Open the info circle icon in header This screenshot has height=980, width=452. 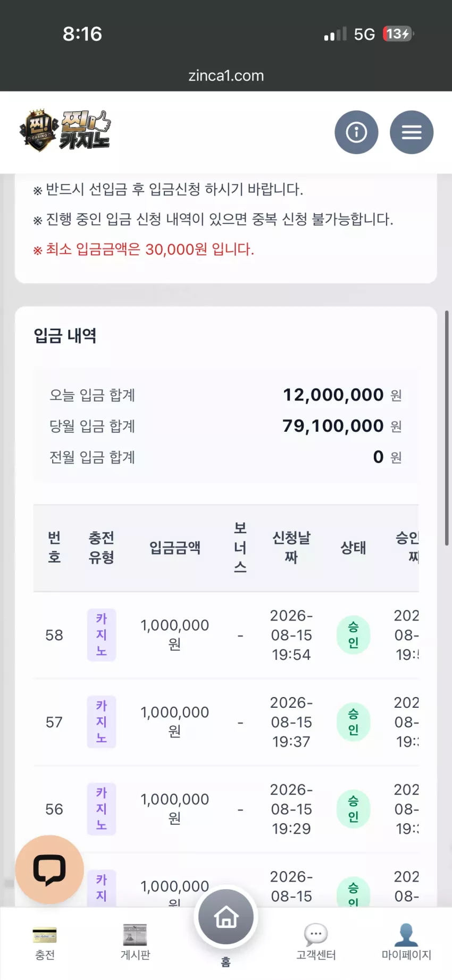(356, 132)
